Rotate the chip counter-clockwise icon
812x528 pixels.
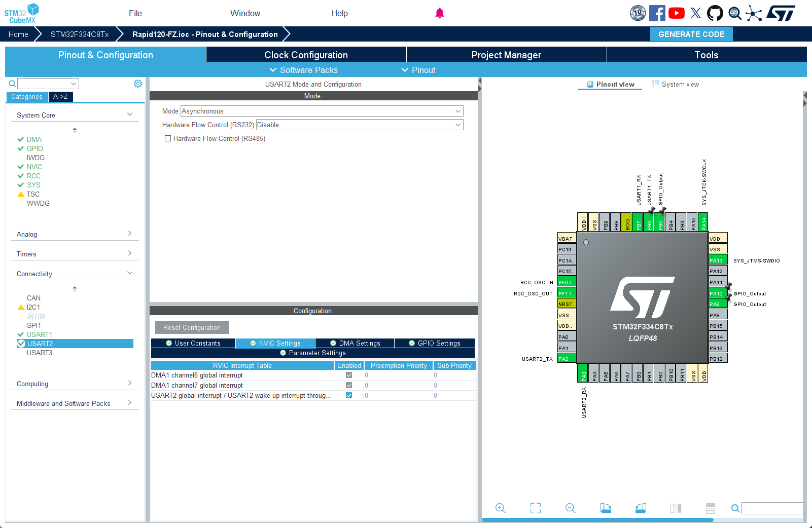[641, 508]
